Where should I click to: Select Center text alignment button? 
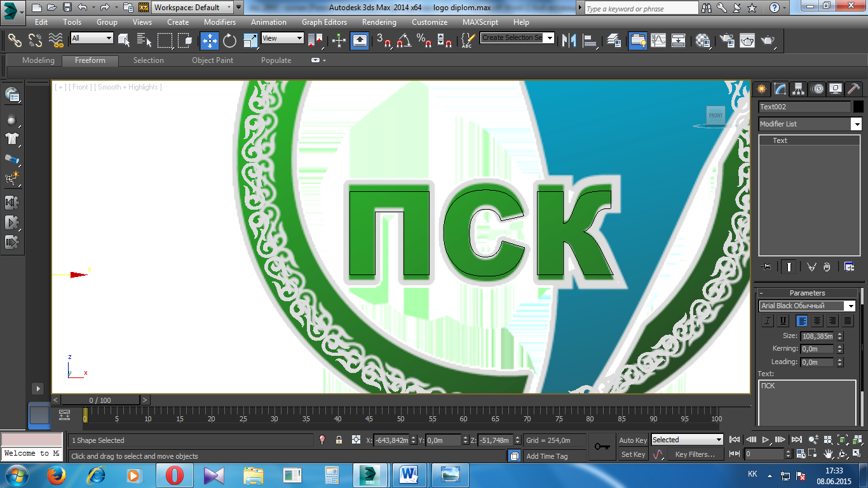(x=817, y=321)
